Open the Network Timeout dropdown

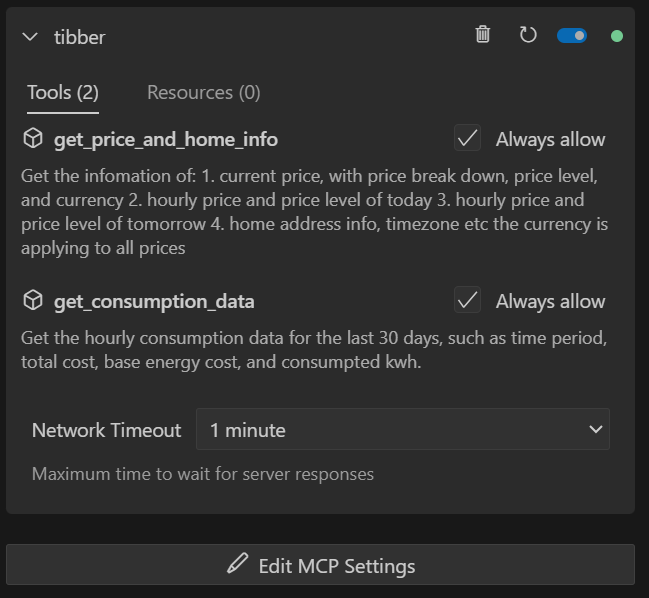point(402,430)
